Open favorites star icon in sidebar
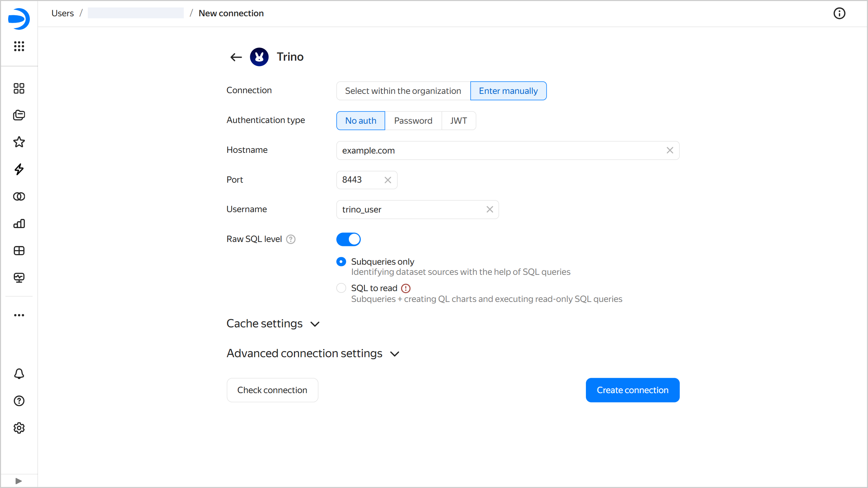The width and height of the screenshot is (868, 488). click(19, 142)
